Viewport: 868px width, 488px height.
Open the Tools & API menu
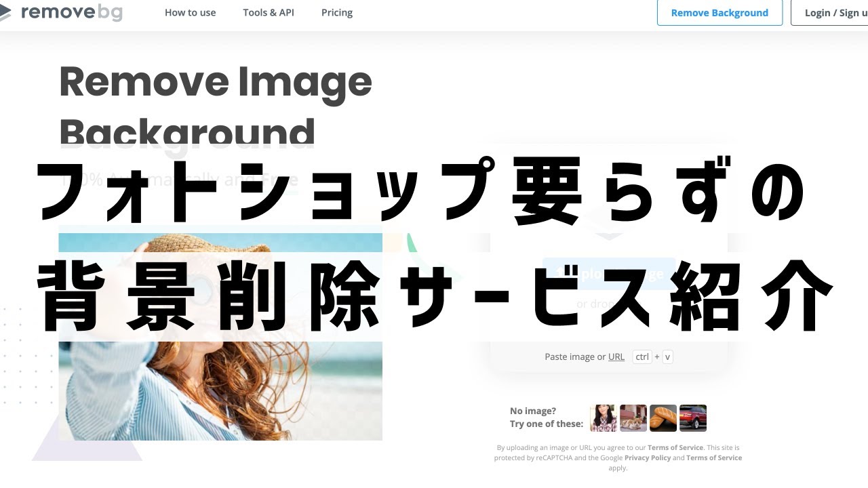click(269, 12)
